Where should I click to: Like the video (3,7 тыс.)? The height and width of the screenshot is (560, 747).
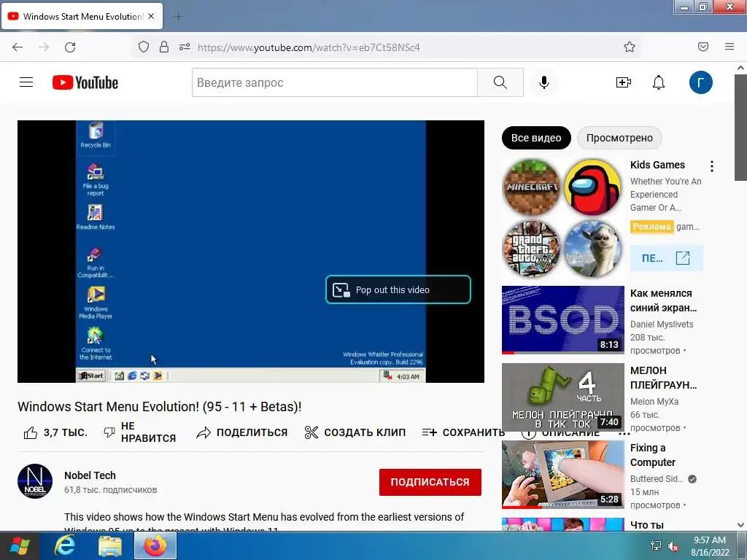55,432
